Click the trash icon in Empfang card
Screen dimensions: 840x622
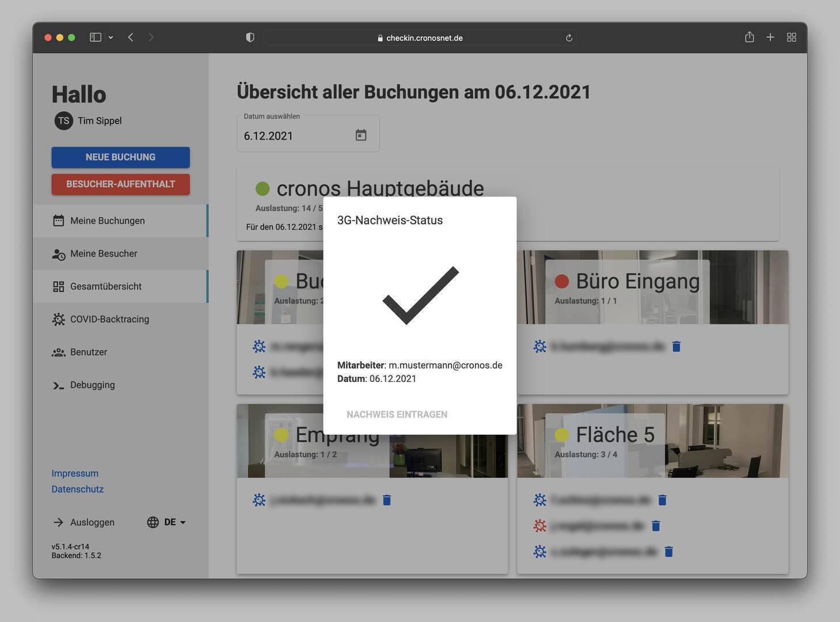pos(387,500)
